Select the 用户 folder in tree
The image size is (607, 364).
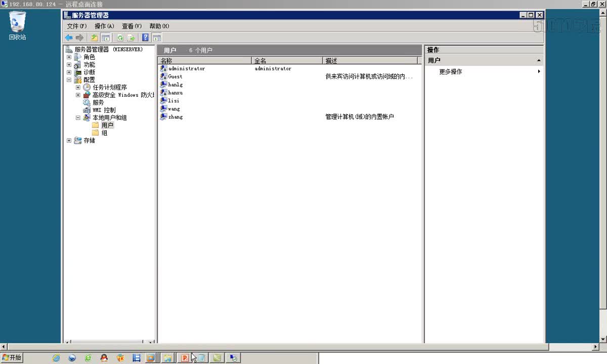[107, 125]
